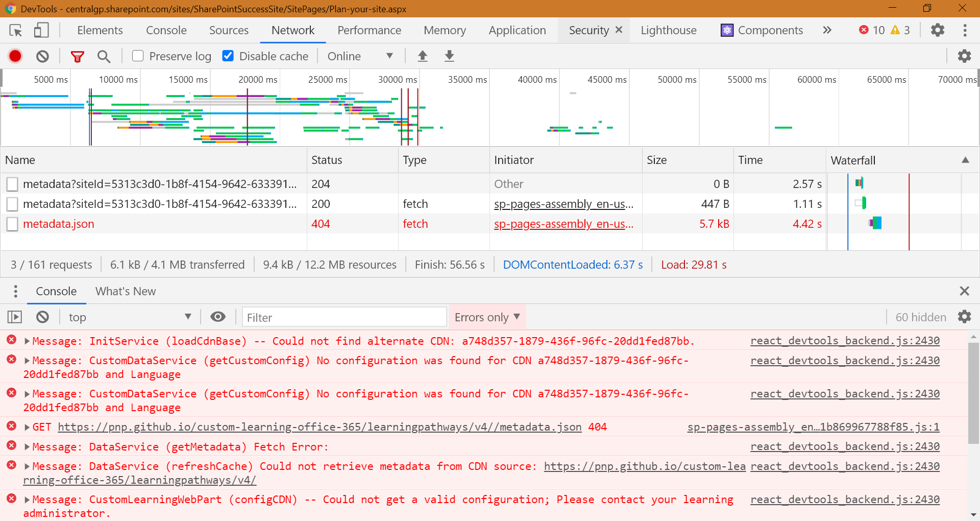Open the Online throttling dropdown

click(x=361, y=56)
